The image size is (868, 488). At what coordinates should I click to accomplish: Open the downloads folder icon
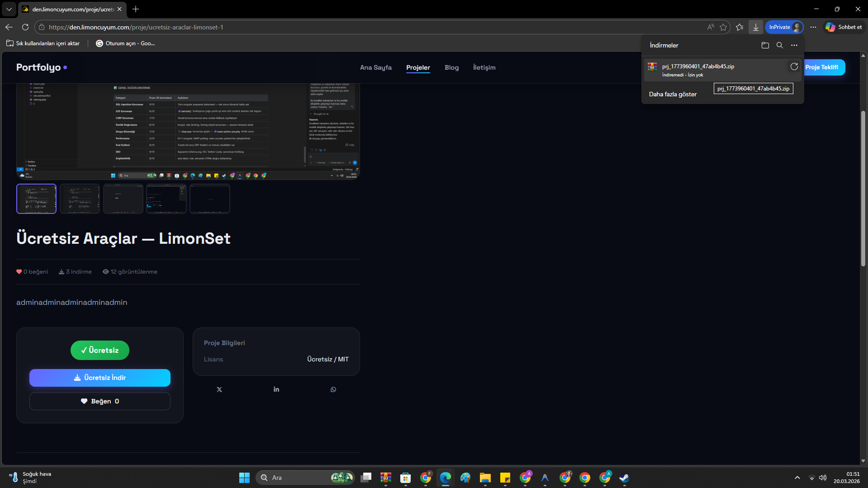[x=765, y=45]
